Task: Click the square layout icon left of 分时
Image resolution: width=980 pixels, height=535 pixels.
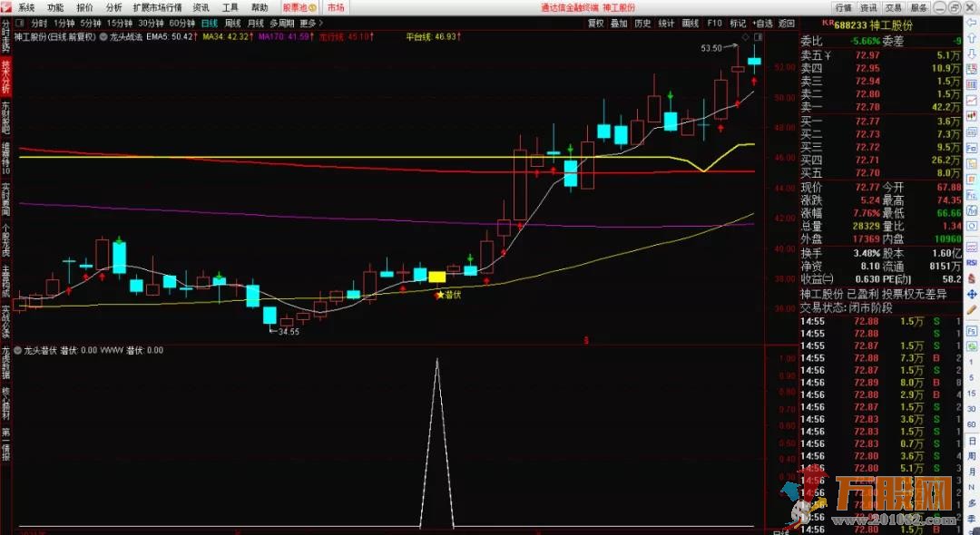Action: coord(19,24)
